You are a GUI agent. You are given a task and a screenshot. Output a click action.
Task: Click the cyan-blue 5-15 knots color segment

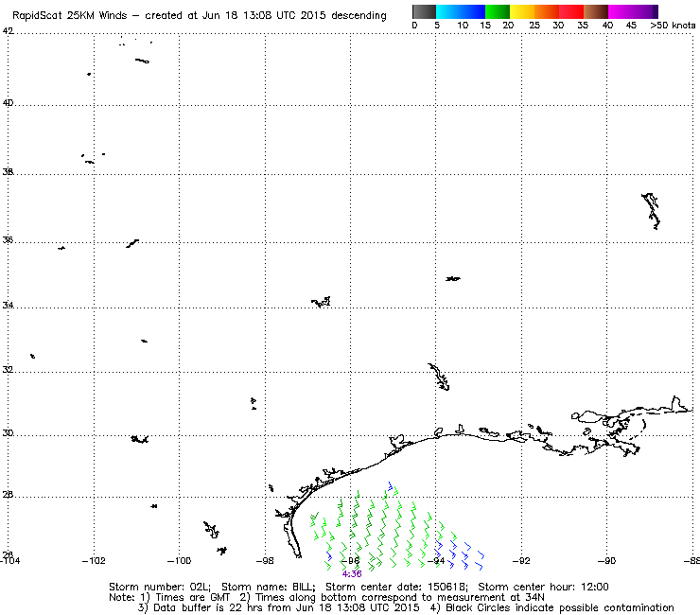(461, 11)
